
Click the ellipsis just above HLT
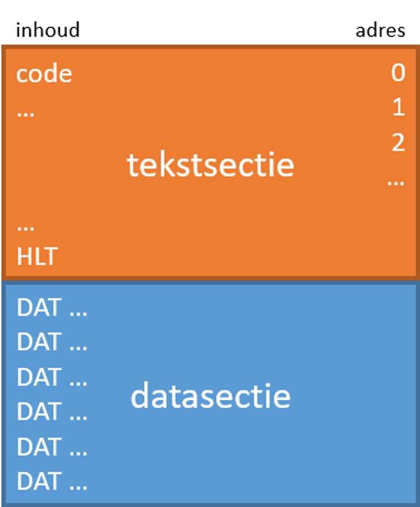tap(25, 226)
